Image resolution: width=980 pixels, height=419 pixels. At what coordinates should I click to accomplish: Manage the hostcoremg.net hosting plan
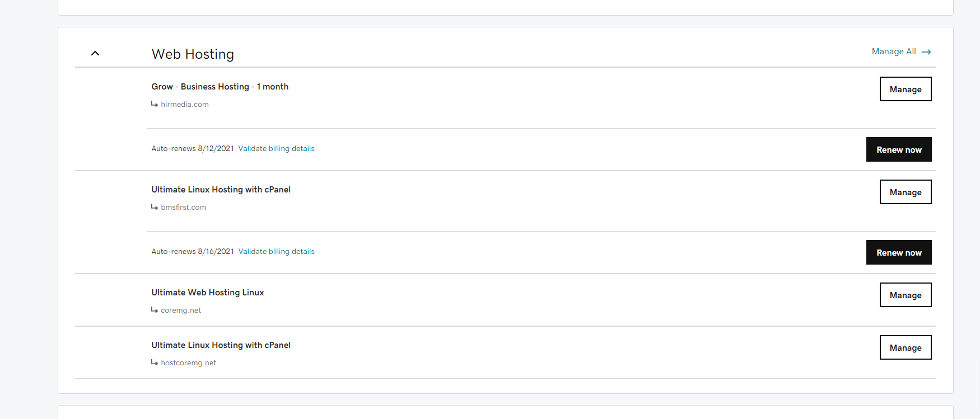pyautogui.click(x=905, y=347)
